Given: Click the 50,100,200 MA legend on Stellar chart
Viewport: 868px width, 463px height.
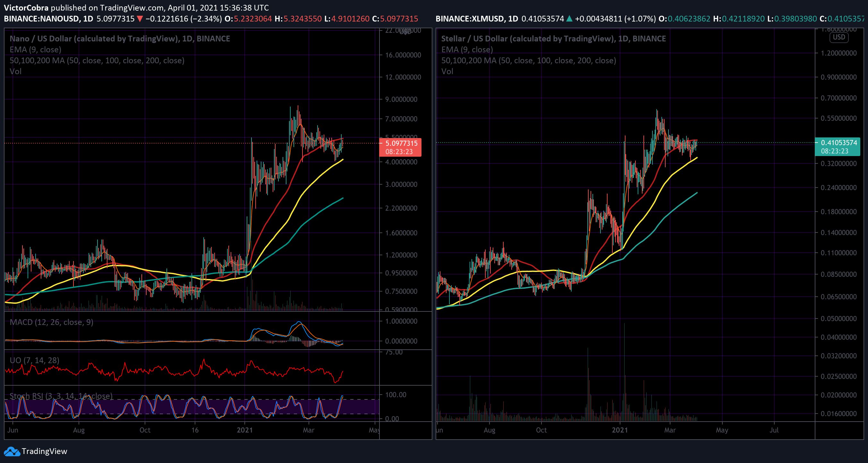Looking at the screenshot, I should (x=529, y=60).
